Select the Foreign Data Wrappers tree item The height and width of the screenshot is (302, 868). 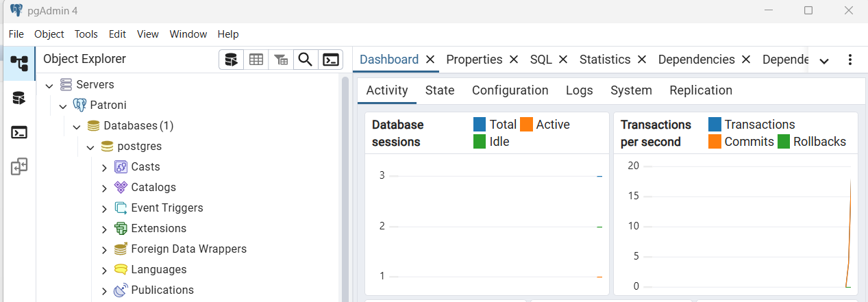[188, 249]
